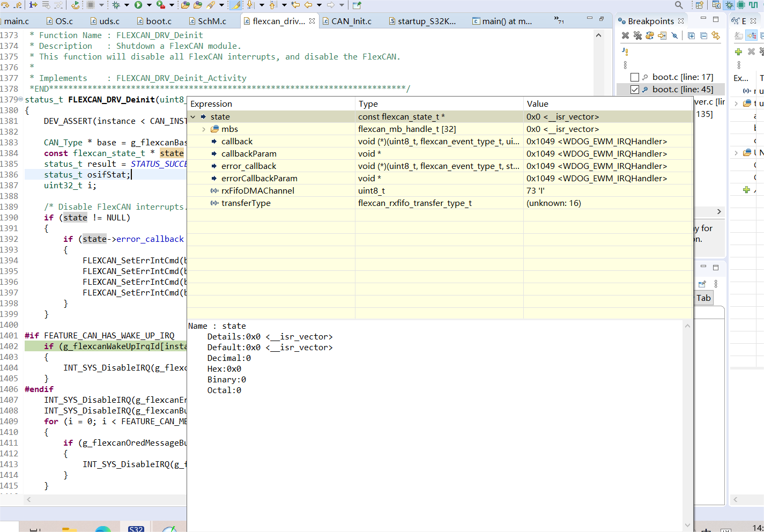Expand all entries in the Breakpoints view
Viewport: 764px width, 532px height.
(691, 36)
